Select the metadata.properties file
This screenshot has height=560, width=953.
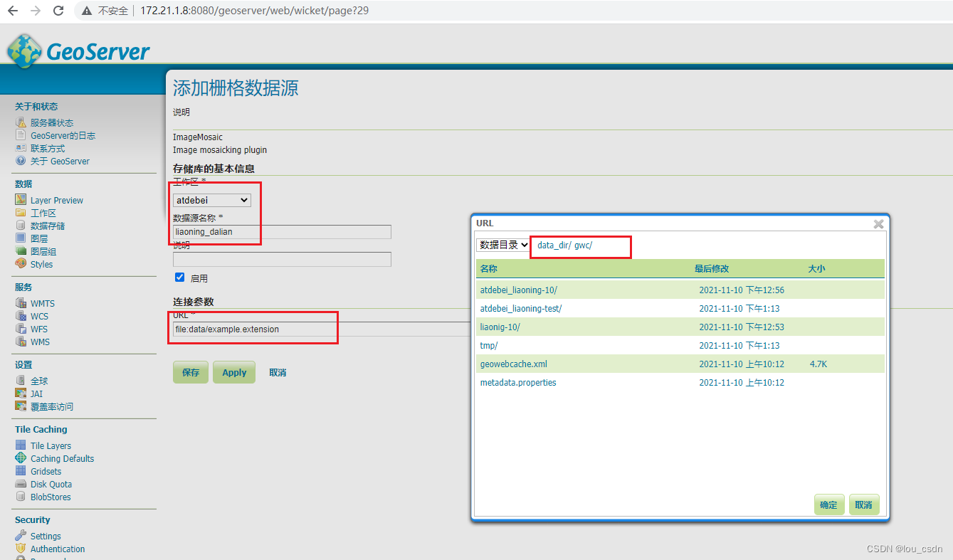coord(518,382)
